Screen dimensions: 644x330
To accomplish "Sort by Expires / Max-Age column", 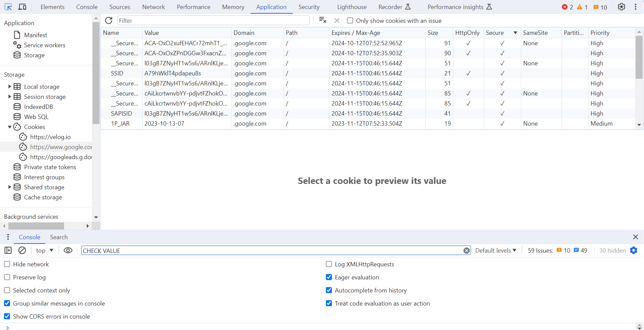I will tap(377, 33).
